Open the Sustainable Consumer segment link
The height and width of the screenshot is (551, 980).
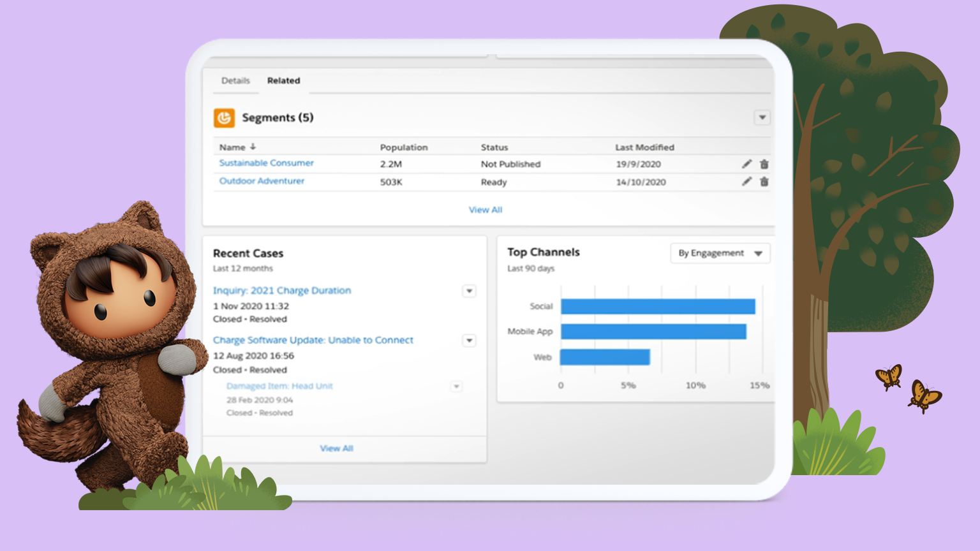click(x=267, y=163)
